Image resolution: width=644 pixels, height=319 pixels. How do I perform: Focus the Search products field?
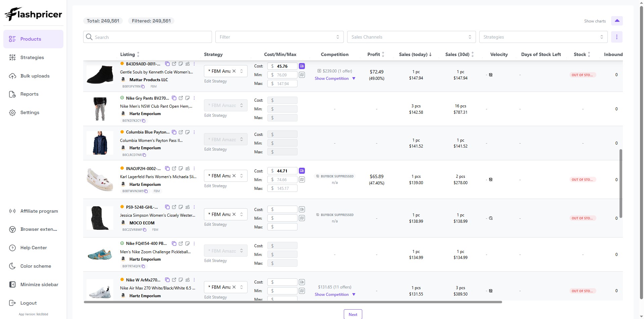148,37
